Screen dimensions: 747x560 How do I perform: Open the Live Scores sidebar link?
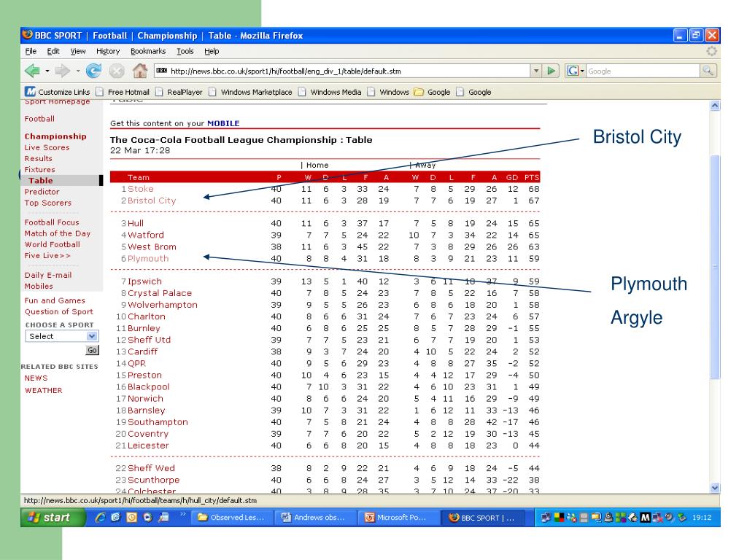click(x=47, y=147)
